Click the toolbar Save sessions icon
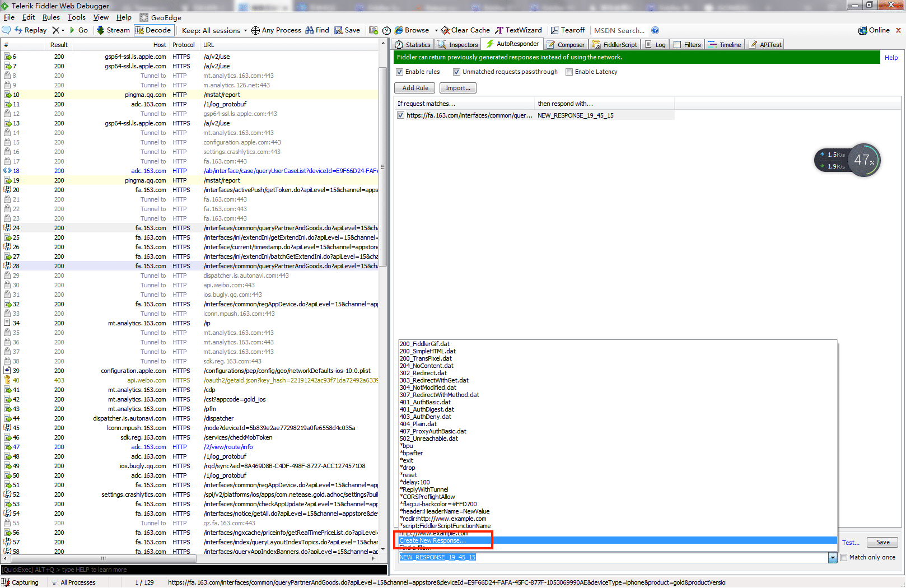 coord(347,30)
